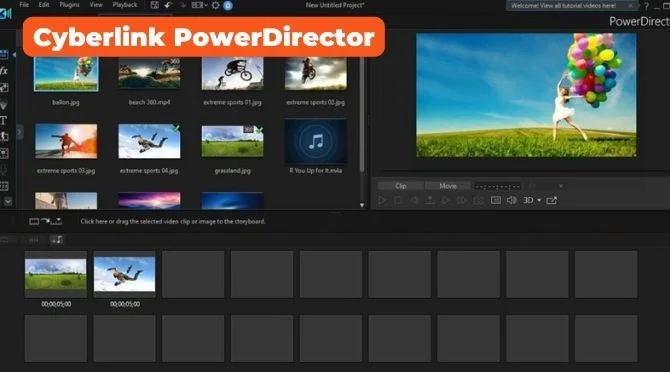This screenshot has height=372, width=670.
Task: Take a snapshot with camera icon
Action: tap(478, 200)
